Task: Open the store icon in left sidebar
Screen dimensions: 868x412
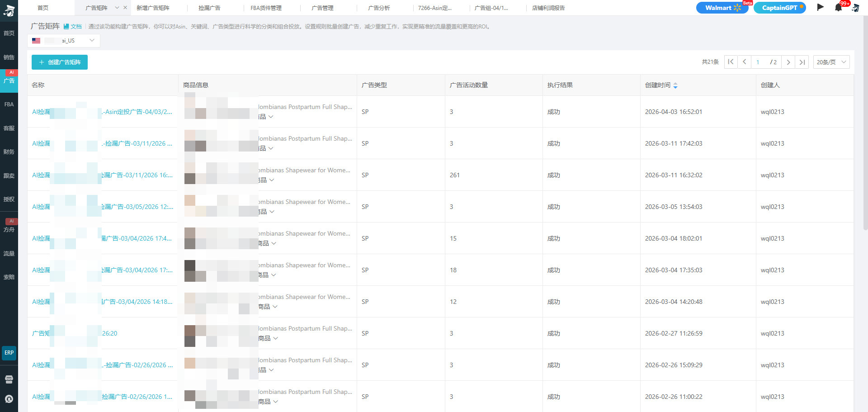Action: pos(9,379)
